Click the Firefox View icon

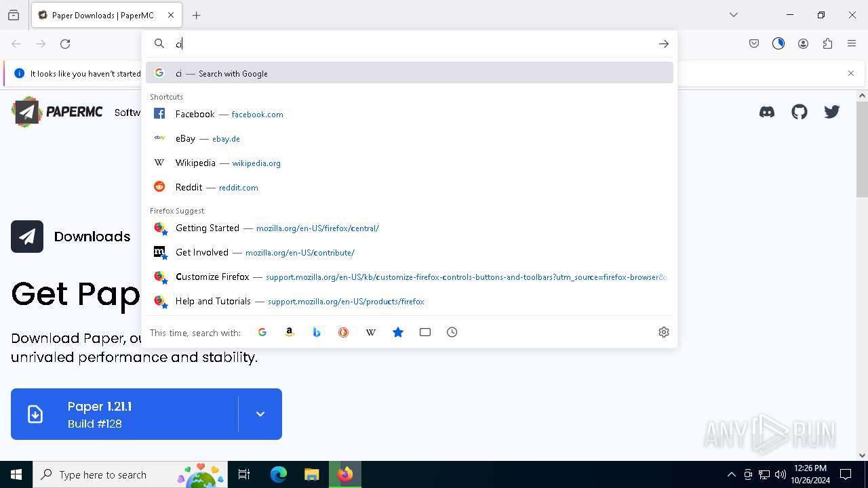pos(14,15)
